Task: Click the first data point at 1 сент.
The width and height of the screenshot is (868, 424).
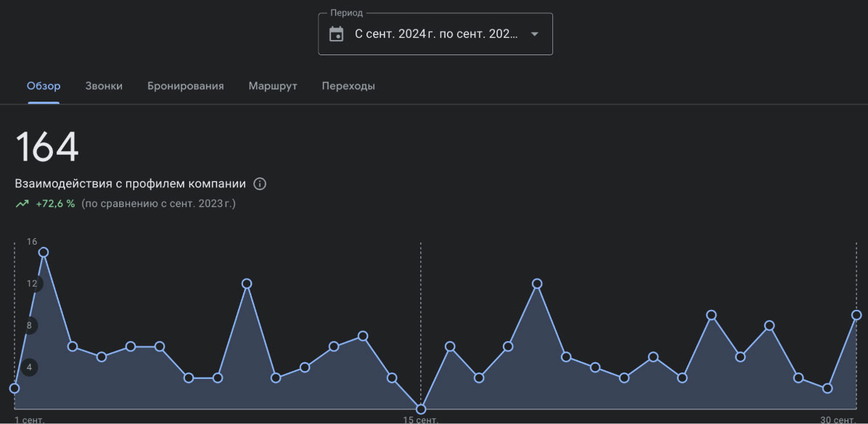Action: 15,388
